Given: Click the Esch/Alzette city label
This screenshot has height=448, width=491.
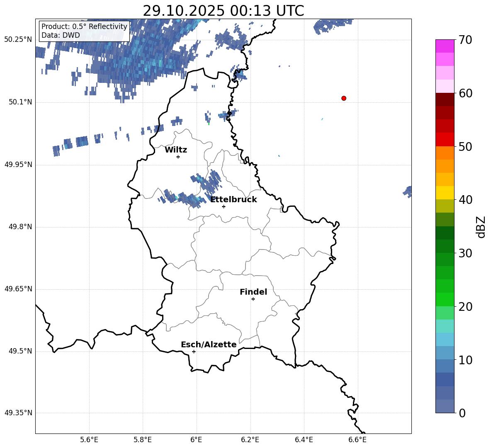Looking at the screenshot, I should point(209,344).
